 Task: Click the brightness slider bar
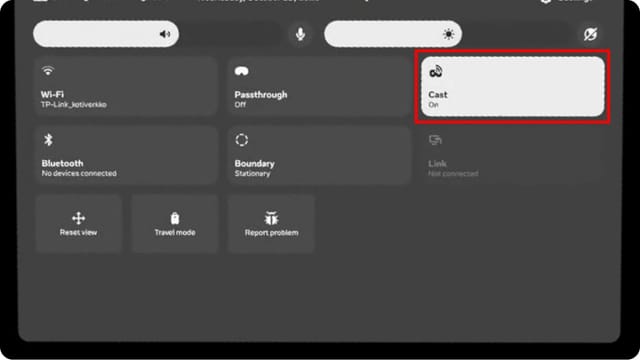pyautogui.click(x=447, y=34)
